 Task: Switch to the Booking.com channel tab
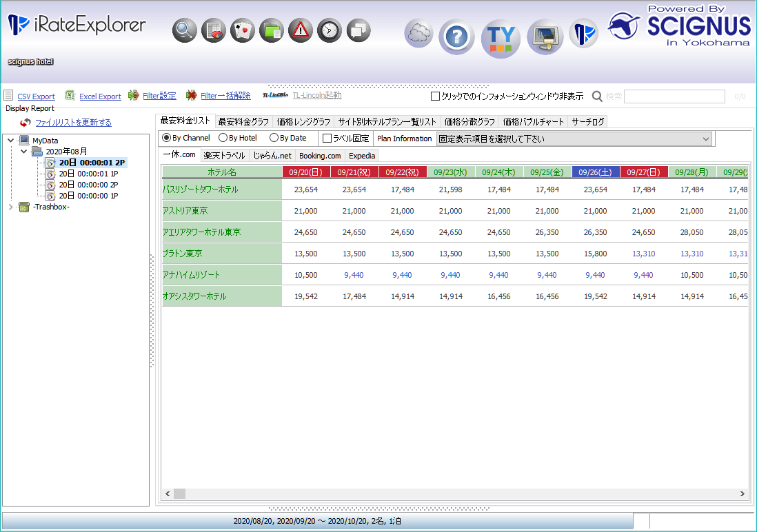point(320,156)
